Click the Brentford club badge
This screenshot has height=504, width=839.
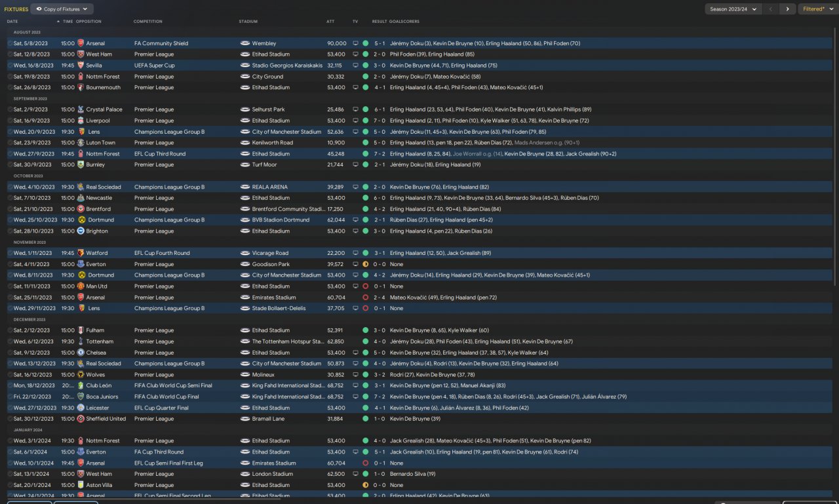click(x=81, y=209)
